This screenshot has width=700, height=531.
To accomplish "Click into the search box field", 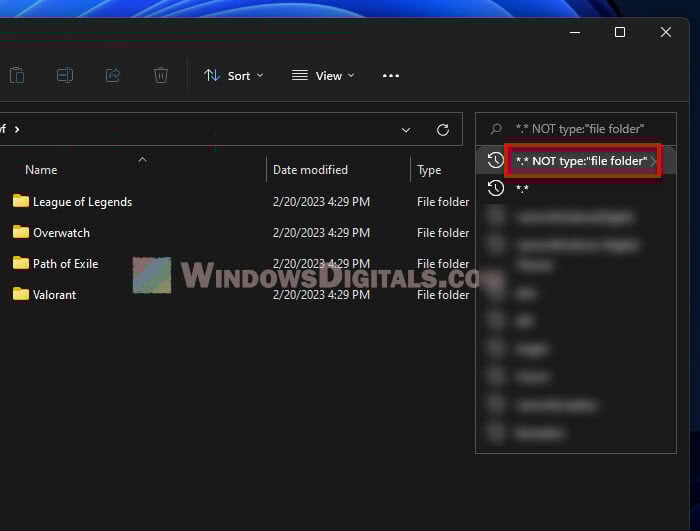I will tap(576, 129).
